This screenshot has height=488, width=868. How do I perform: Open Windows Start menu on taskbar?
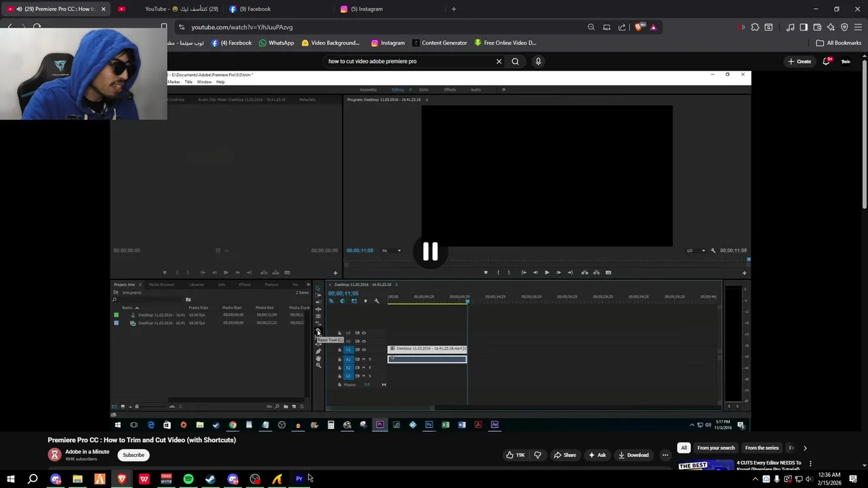(x=11, y=479)
